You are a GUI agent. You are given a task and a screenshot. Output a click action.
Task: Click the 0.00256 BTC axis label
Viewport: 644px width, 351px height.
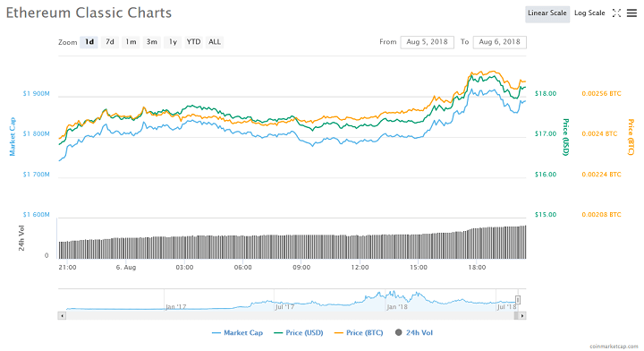601,94
